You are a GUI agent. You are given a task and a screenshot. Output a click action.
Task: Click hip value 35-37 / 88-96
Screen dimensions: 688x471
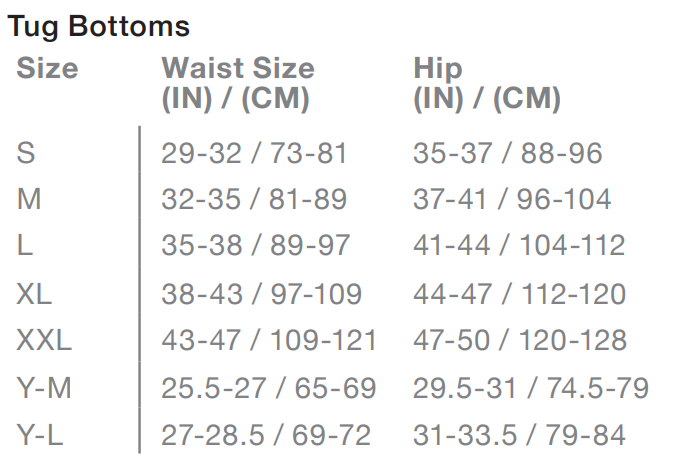pyautogui.click(x=508, y=153)
